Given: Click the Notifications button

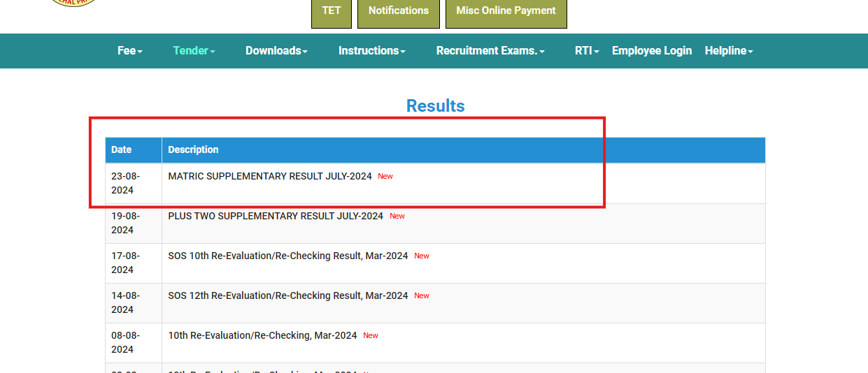Looking at the screenshot, I should pyautogui.click(x=399, y=12).
